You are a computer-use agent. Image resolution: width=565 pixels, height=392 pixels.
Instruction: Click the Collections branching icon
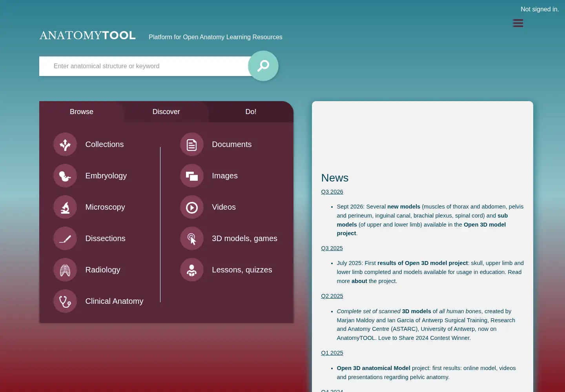pos(65,144)
